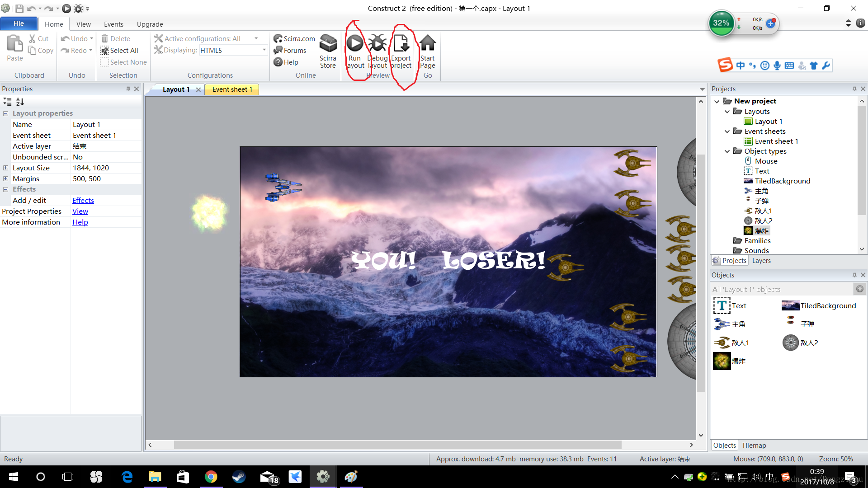The image size is (868, 488).
Task: Click the Project Properties View link
Action: pyautogui.click(x=80, y=211)
